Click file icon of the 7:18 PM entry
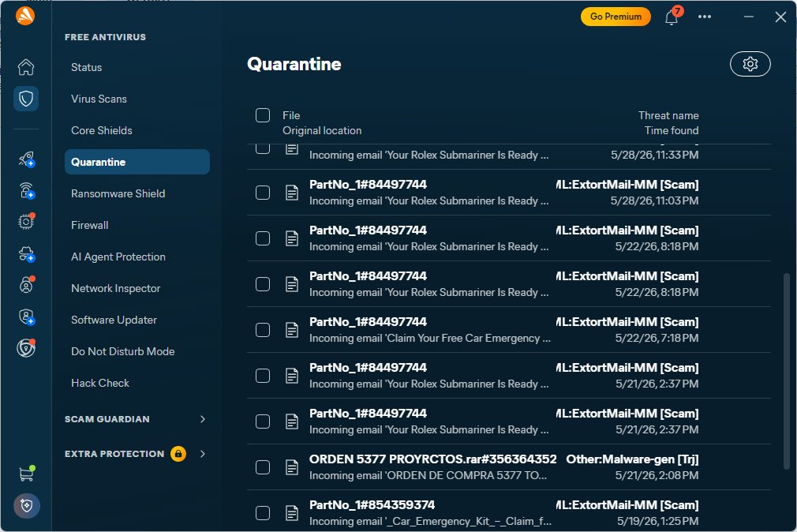Screen dimensions: 797x532 (292, 330)
